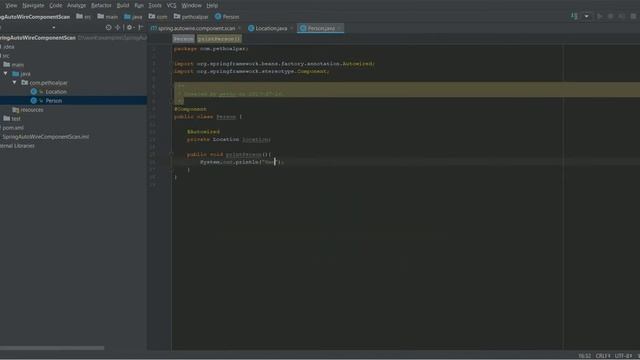Screen dimensions: 640x360
Task: Click the Person class icon in tree
Action: pyautogui.click(x=34, y=100)
